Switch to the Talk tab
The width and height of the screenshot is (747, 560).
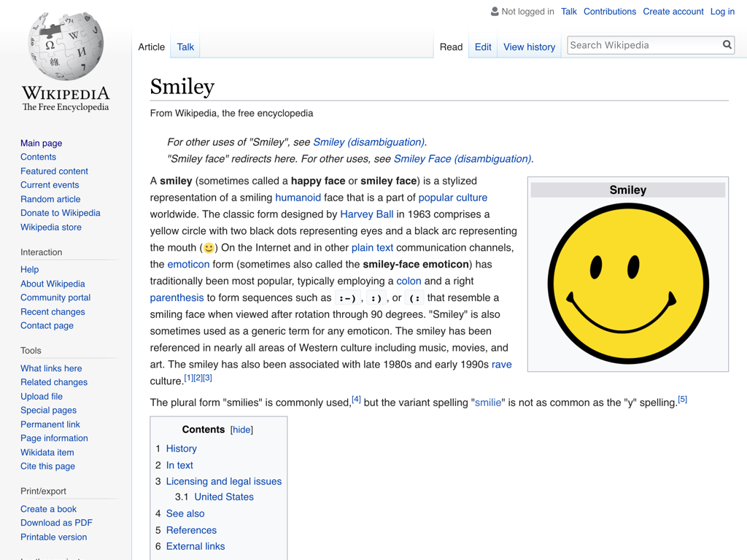coord(185,47)
